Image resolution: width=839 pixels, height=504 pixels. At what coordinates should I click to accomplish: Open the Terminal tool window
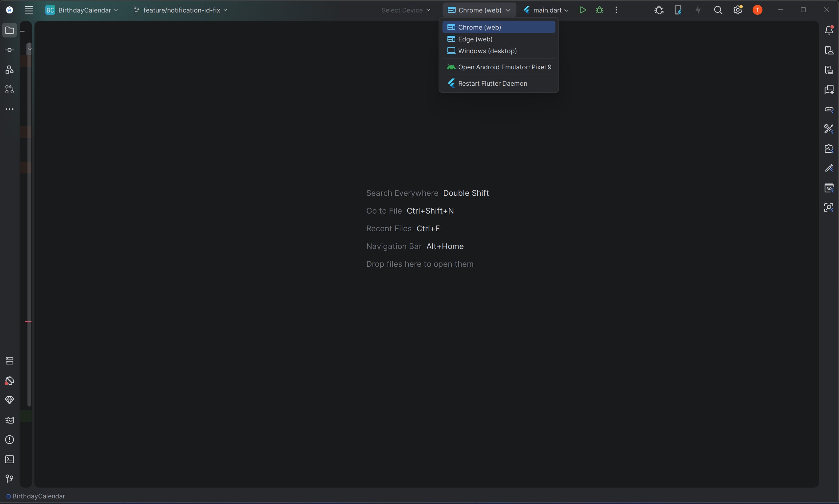10,460
